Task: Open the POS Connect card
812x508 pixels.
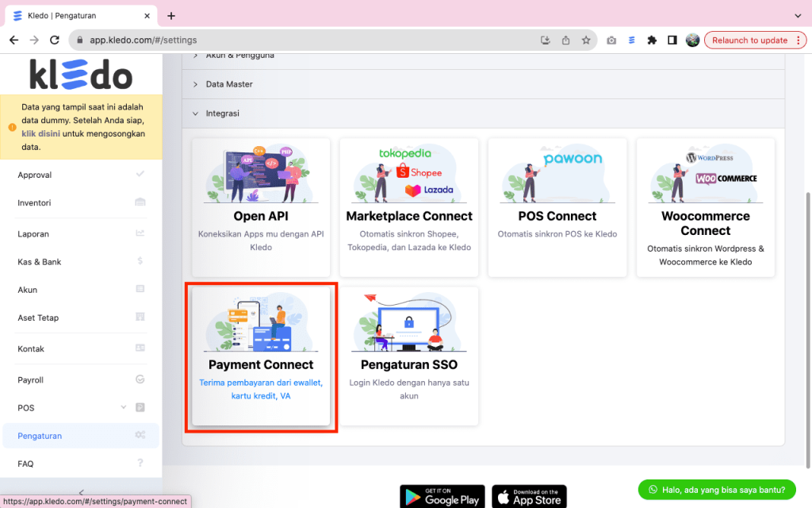Action: coord(557,207)
